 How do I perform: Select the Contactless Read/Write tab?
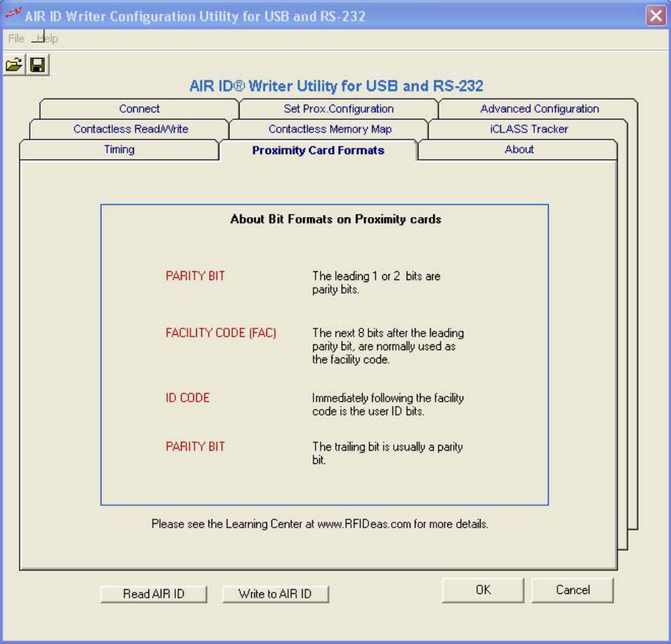pyautogui.click(x=130, y=129)
